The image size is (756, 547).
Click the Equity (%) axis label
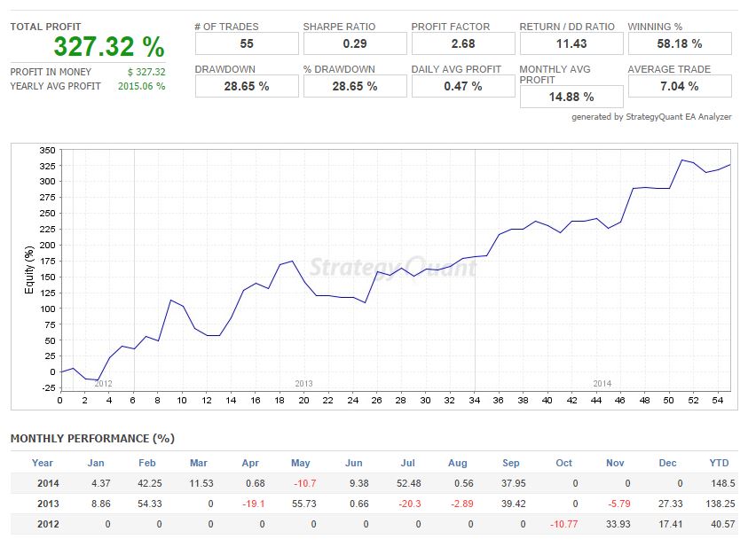29,270
